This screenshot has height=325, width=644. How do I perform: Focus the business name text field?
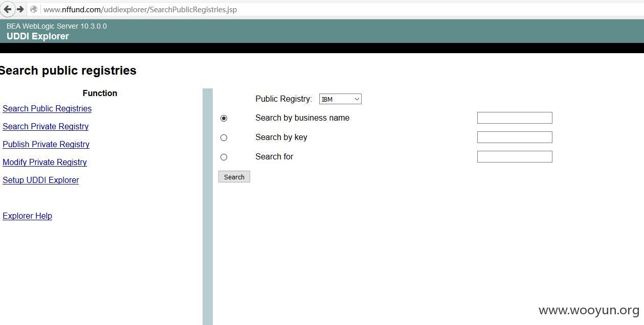pyautogui.click(x=515, y=118)
